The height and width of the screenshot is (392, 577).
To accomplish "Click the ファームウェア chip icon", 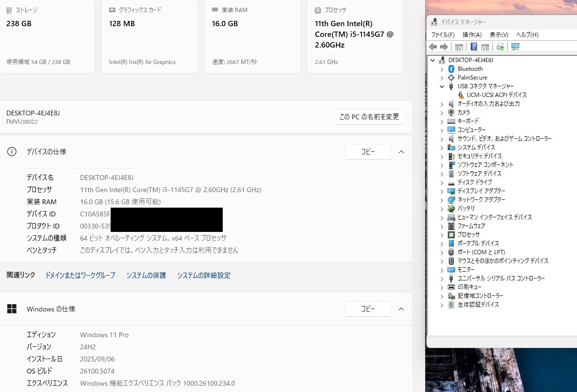I will click(451, 226).
